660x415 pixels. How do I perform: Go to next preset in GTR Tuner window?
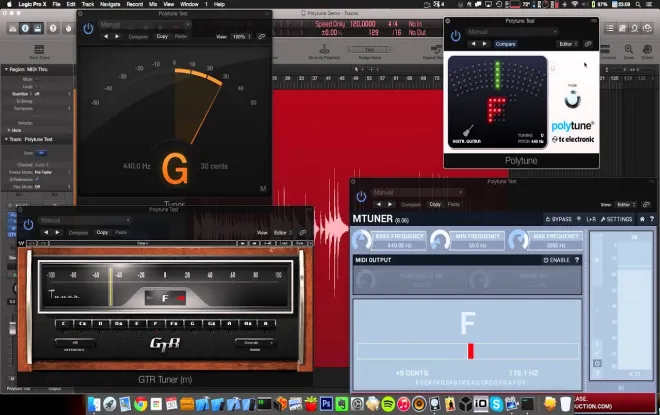point(57,232)
